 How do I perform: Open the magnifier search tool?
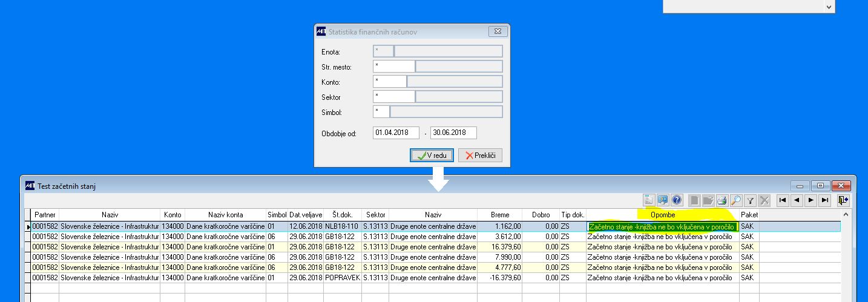[736, 200]
